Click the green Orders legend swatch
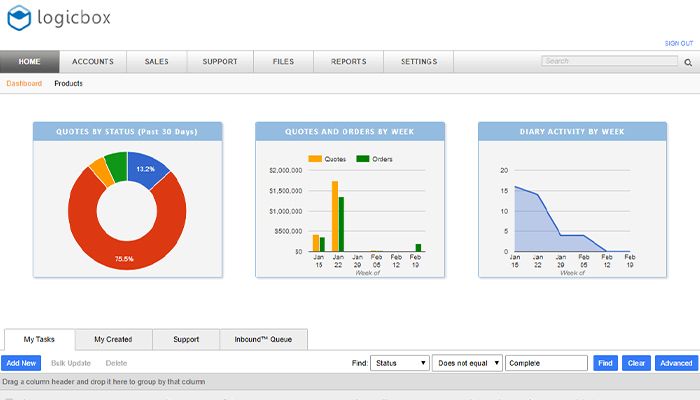The image size is (700, 400). click(x=362, y=159)
